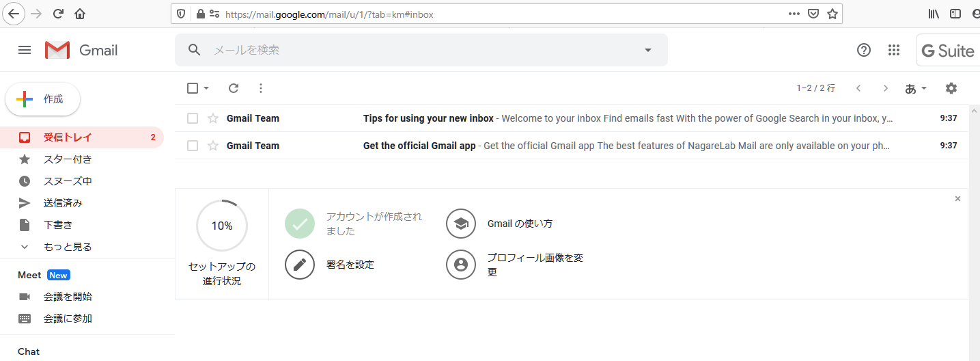The image size is (980, 361).
Task: Click the '1–2 / 2 行' count text
Action: (x=815, y=88)
